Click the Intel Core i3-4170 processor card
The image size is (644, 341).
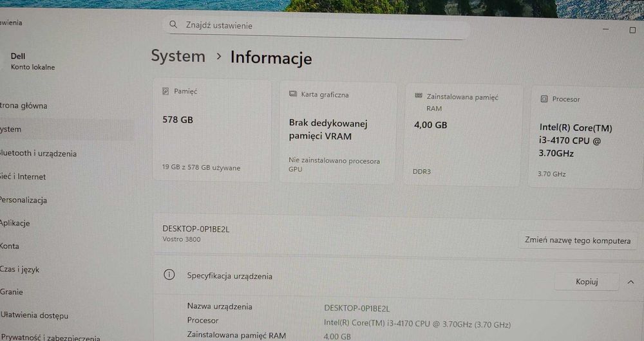(x=585, y=138)
